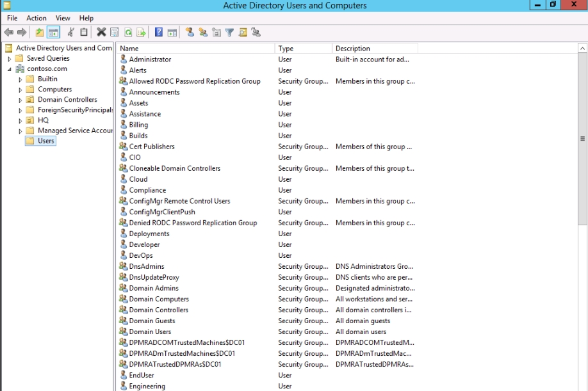This screenshot has width=588, height=391.
Task: Expand the HQ organizational unit
Action: pos(20,120)
